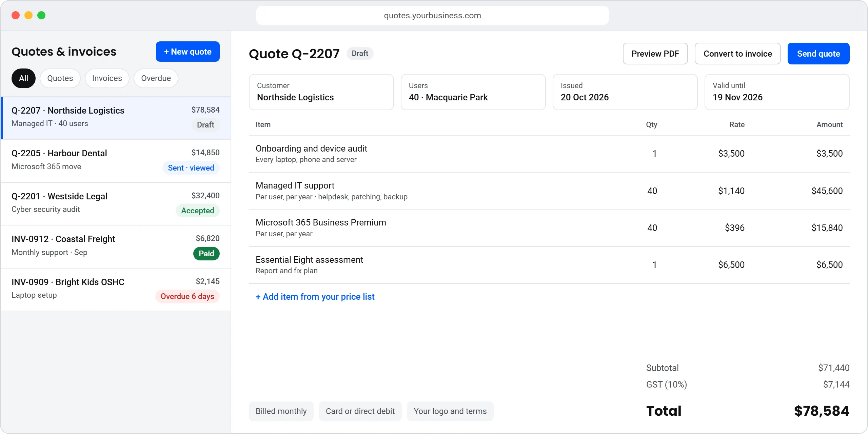Select the Essential Eight assessment line item
868x434 pixels.
click(x=549, y=265)
